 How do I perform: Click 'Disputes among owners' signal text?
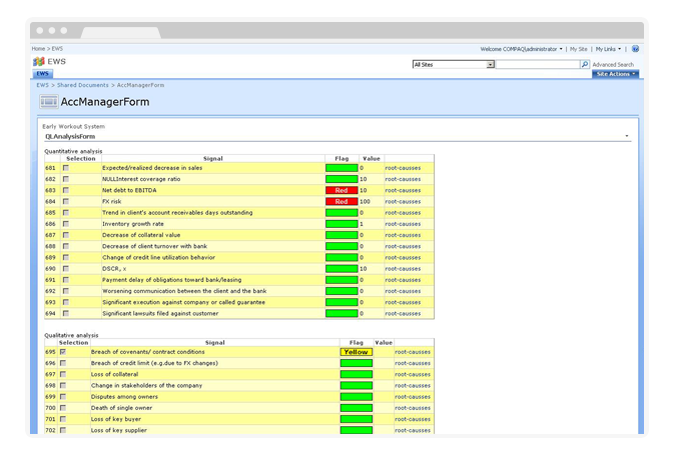coord(124,397)
